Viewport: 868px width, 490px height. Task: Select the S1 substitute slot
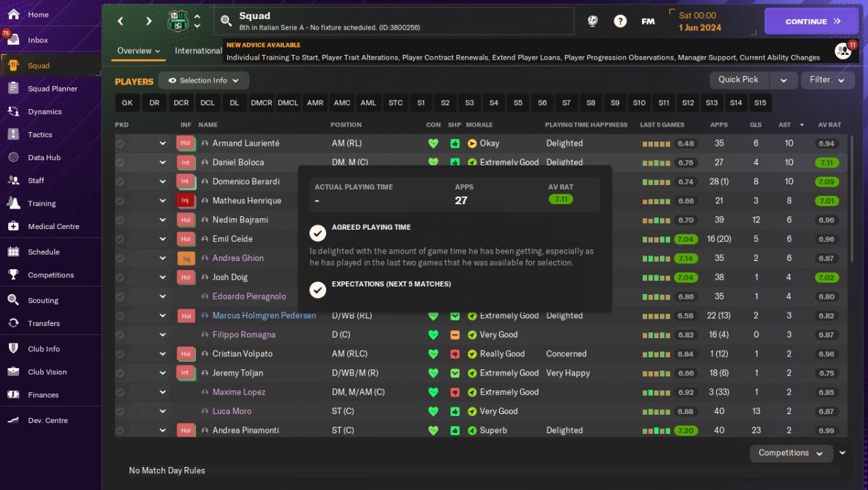point(421,103)
